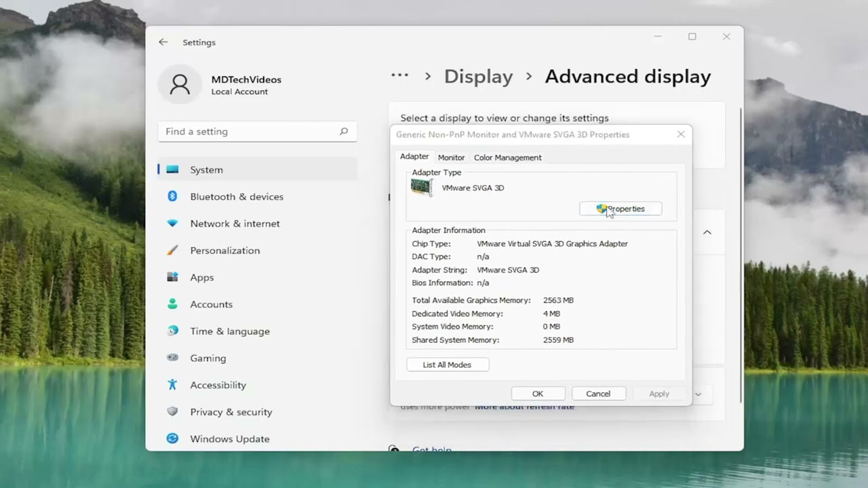Click the Gaming controller icon

pos(172,358)
